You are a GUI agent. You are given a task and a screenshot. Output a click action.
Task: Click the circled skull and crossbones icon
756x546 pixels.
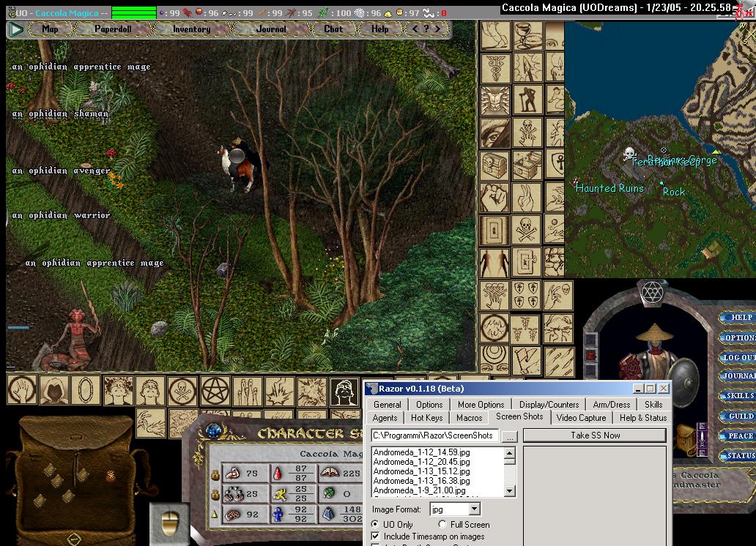point(182,390)
